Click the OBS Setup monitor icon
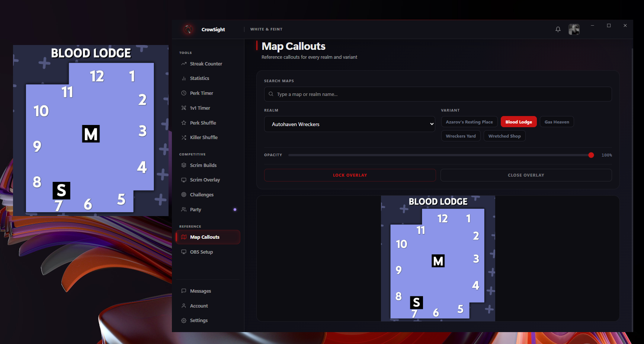This screenshot has width=644, height=344. pos(184,252)
